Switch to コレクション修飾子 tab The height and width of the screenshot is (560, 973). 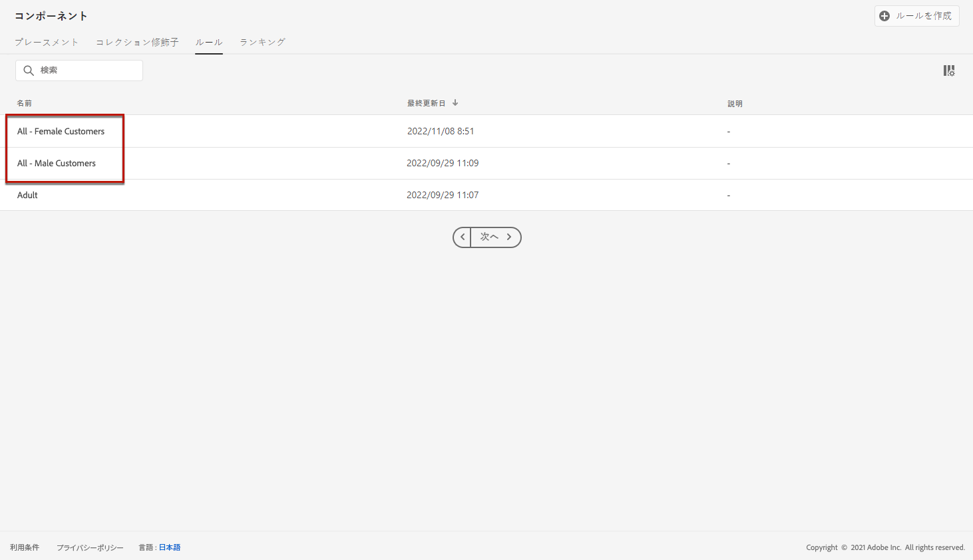tap(137, 43)
